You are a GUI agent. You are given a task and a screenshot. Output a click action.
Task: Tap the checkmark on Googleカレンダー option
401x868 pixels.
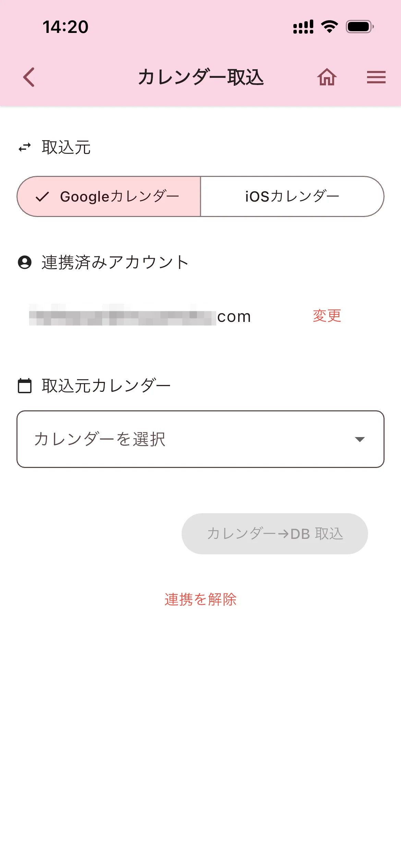(42, 197)
